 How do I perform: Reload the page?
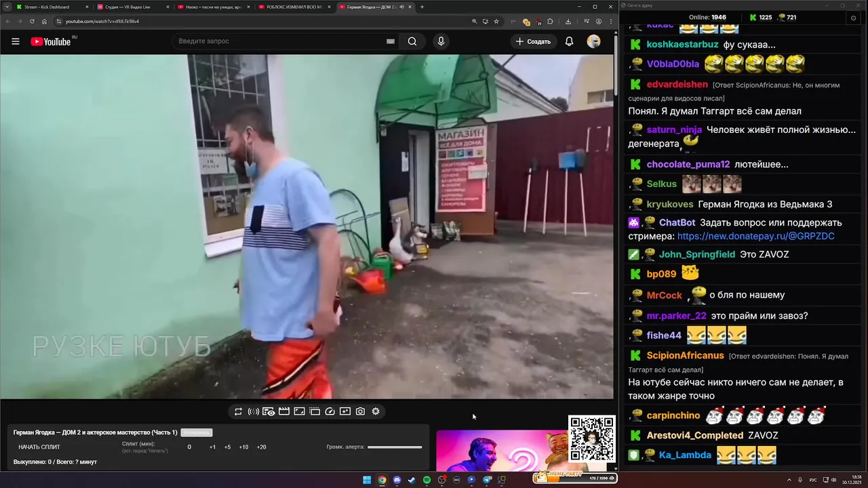click(x=32, y=21)
